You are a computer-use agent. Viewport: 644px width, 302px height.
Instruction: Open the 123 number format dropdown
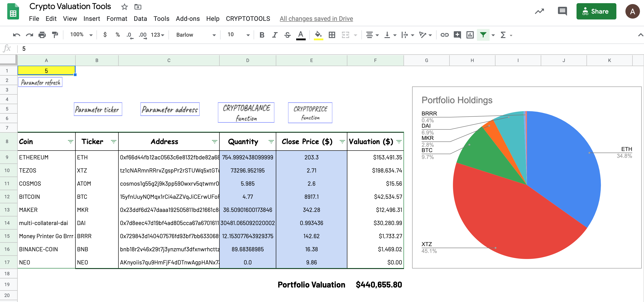click(158, 35)
